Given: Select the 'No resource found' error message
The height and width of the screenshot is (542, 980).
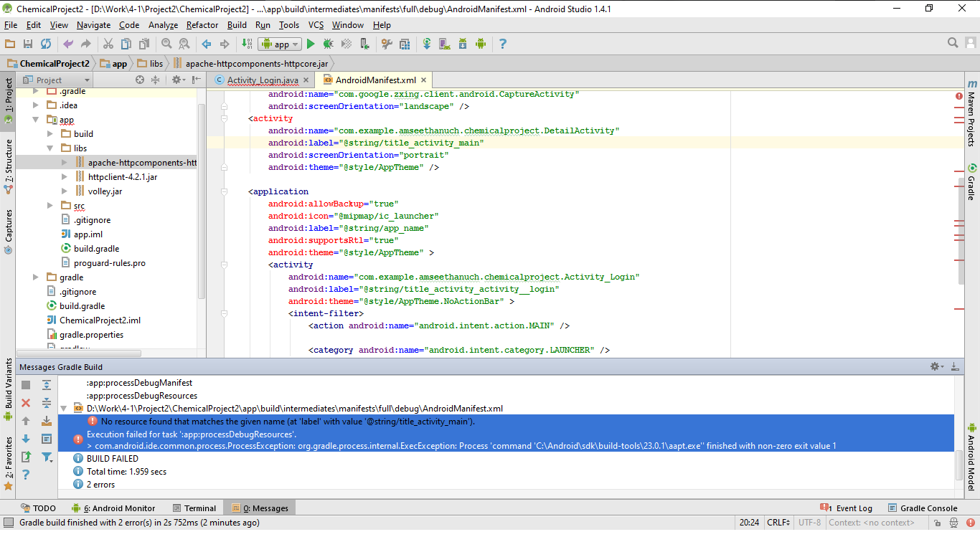Looking at the screenshot, I should pyautogui.click(x=288, y=422).
